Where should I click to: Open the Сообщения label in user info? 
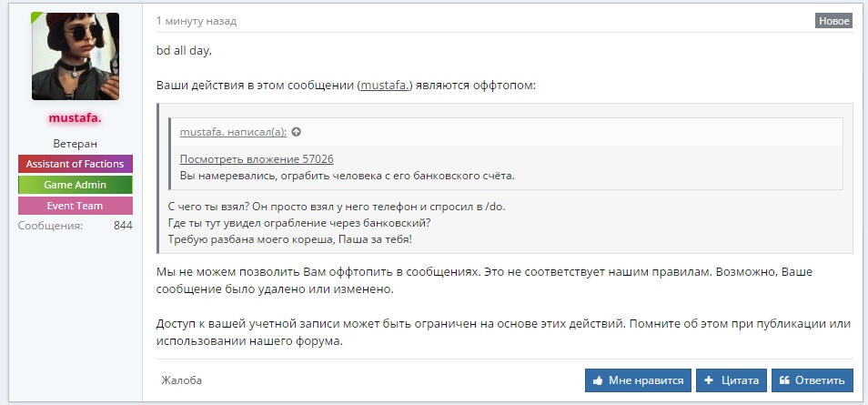[51, 225]
